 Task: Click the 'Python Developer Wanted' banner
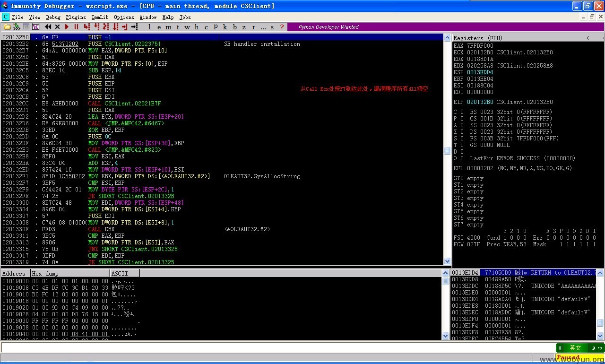click(x=328, y=27)
